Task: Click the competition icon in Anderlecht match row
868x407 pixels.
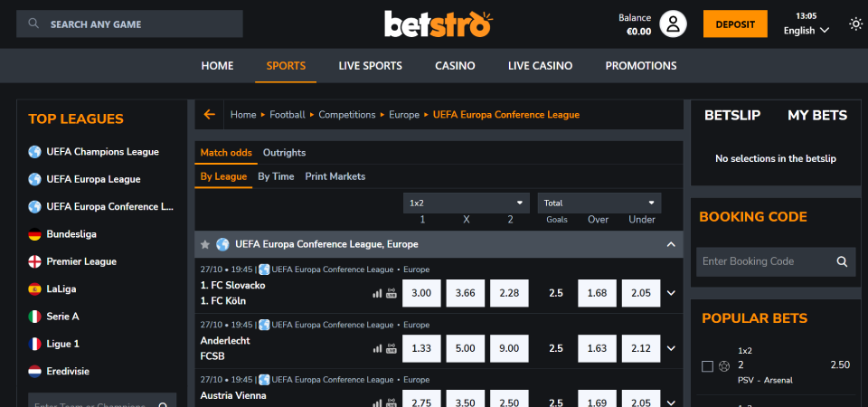Action: [x=264, y=325]
